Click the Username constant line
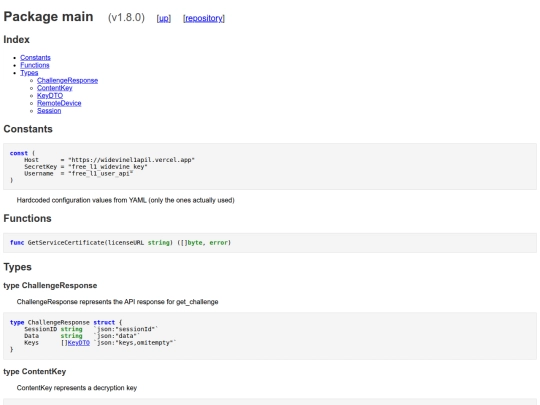 click(79, 174)
